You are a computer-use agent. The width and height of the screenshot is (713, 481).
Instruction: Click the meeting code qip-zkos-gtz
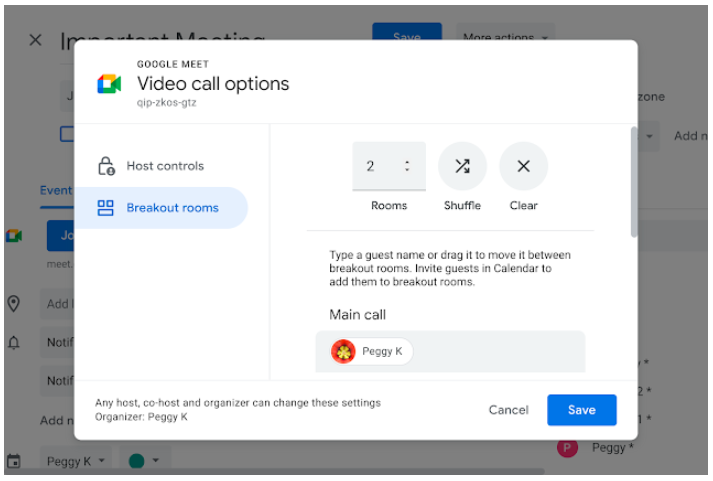[x=166, y=103]
